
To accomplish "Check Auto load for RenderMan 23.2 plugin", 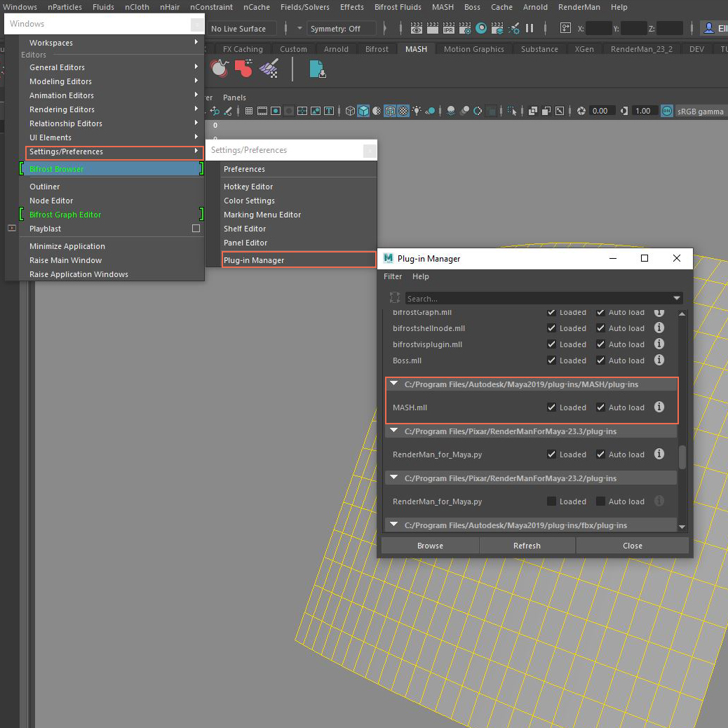I will coord(600,501).
